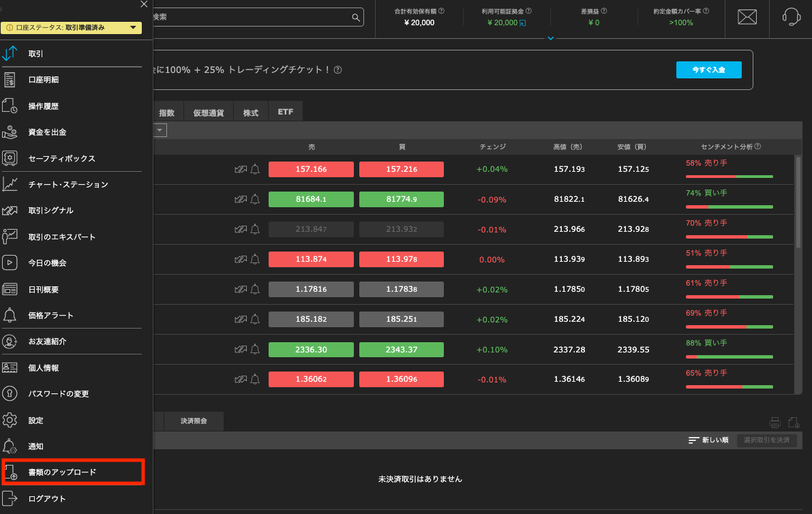
Task: Click the alert bell in the 157.166 row
Action: (x=255, y=169)
